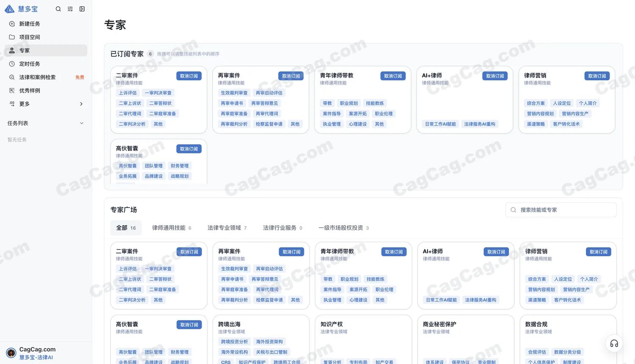The image size is (635, 364).
Task: Click 取消订阅 on 律师营销 in 专家广场
Action: pyautogui.click(x=599, y=252)
